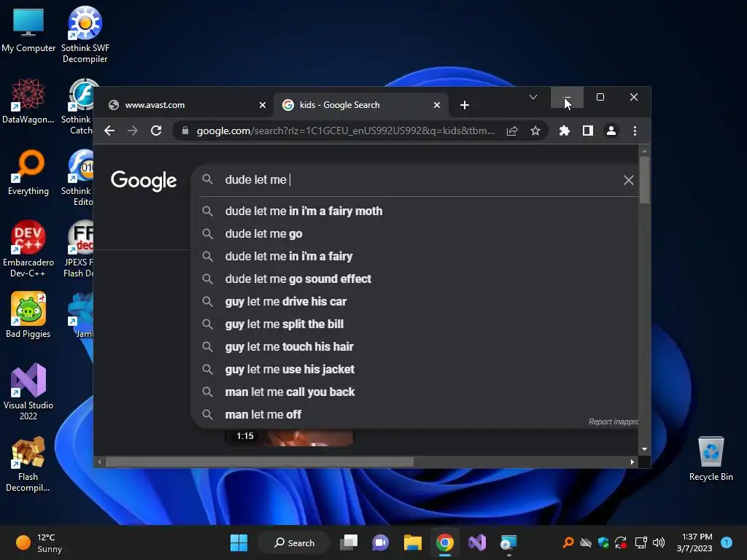Screen dimensions: 747x560
Task: Open the Chat app in taskbar
Action: [x=380, y=542]
